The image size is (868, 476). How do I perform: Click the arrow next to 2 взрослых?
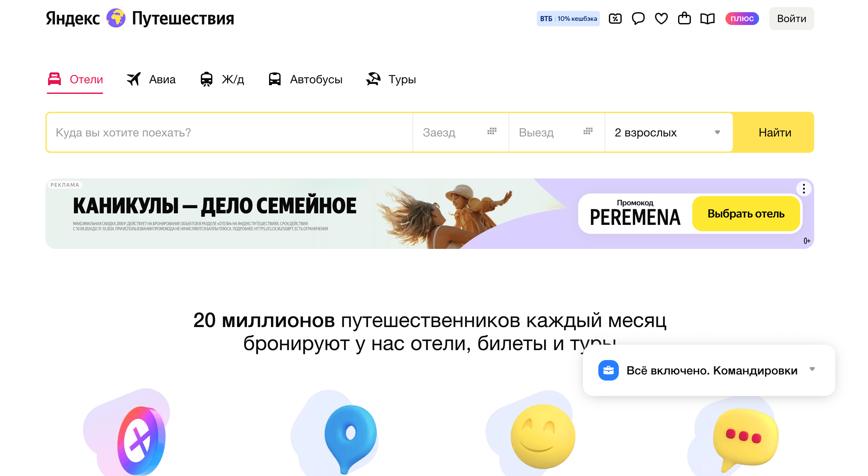[717, 132]
